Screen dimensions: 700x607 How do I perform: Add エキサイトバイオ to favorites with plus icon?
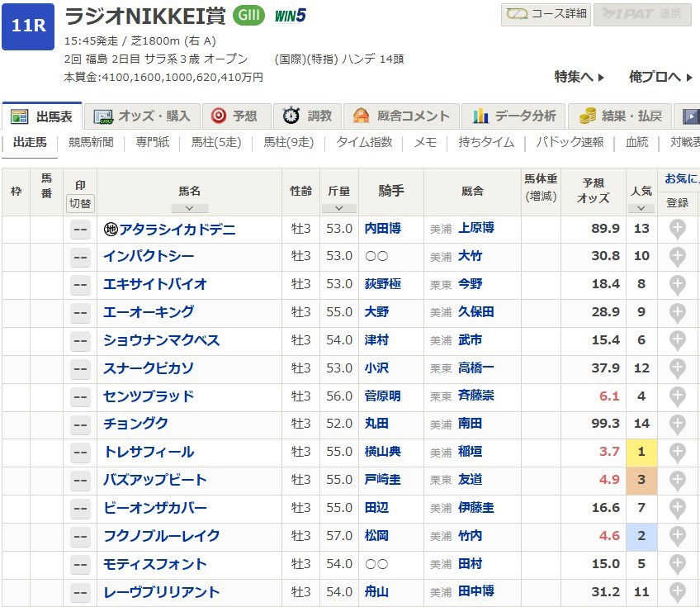[677, 285]
